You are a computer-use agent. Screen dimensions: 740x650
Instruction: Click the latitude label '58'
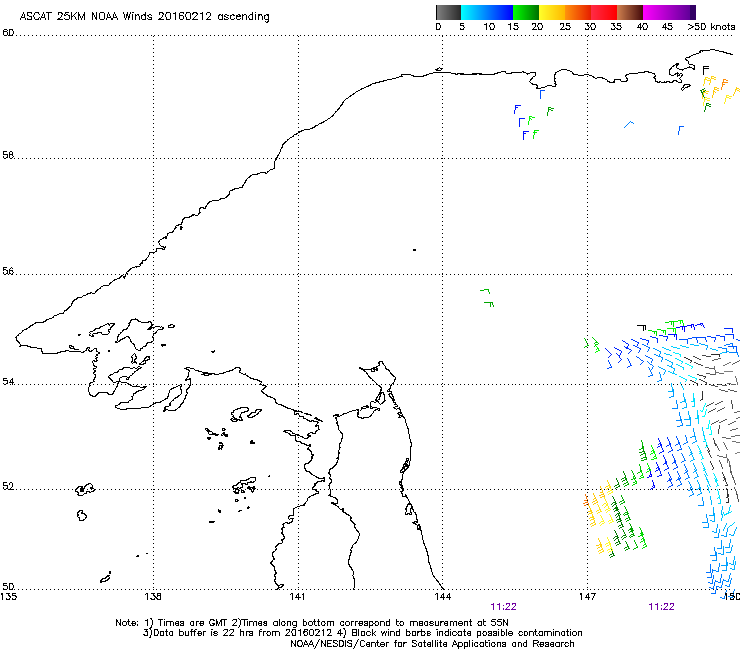[8, 155]
